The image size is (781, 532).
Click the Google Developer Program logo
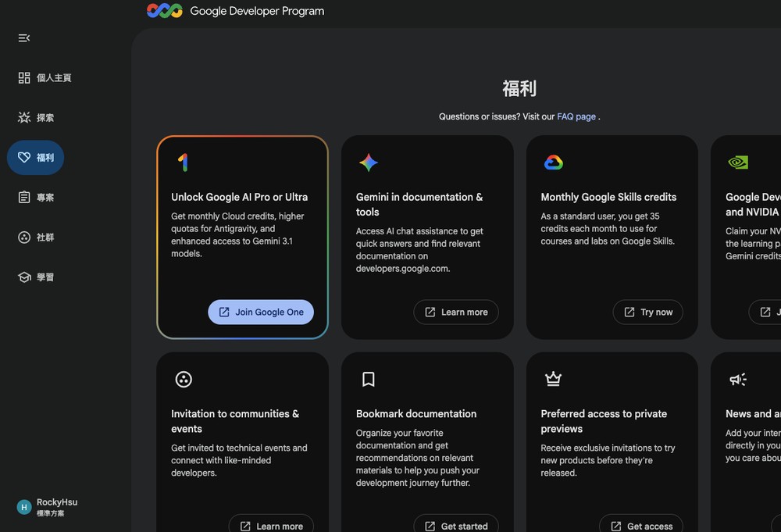pyautogui.click(x=165, y=10)
